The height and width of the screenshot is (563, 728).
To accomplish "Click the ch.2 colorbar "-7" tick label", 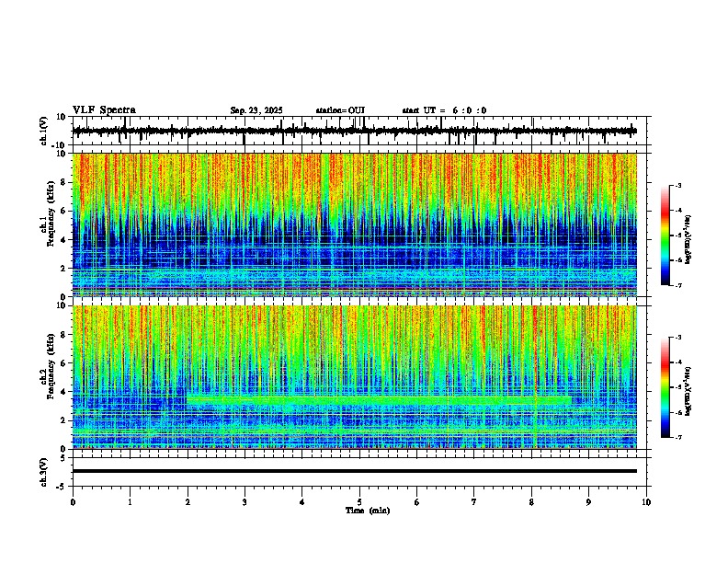I will (x=677, y=438).
